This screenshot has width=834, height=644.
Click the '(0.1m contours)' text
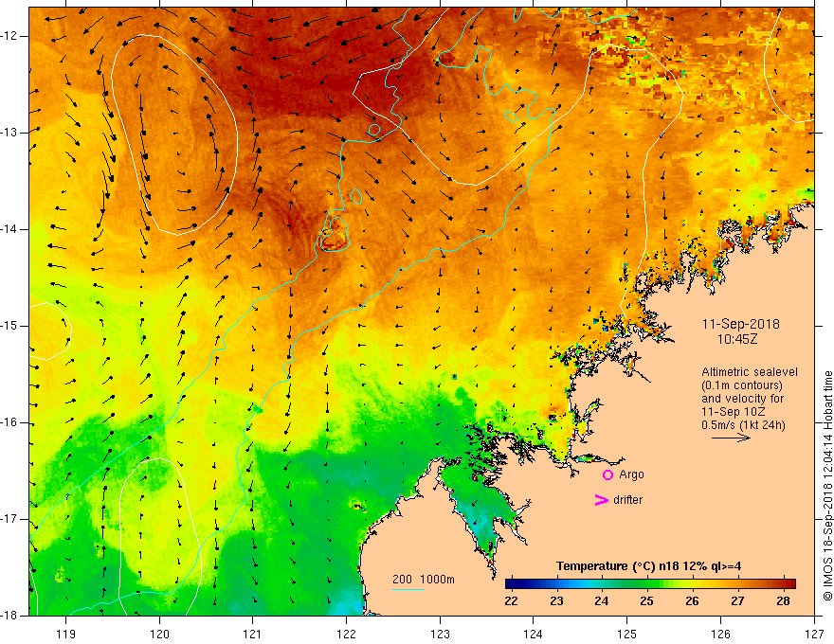742,385
